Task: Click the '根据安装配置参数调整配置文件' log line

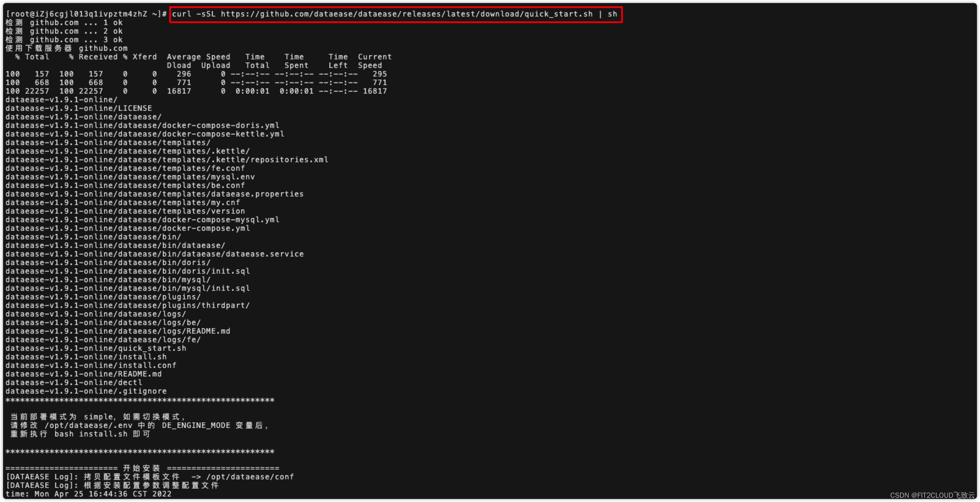Action: 112,485
